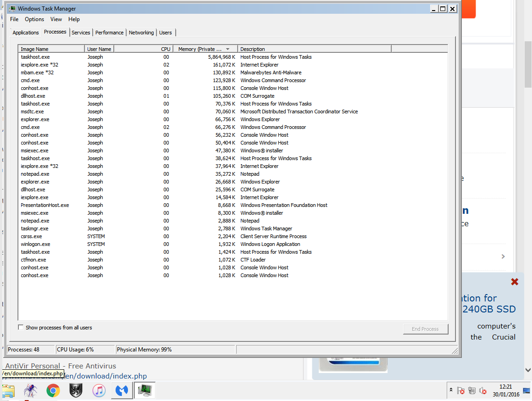Open Malwarebytes from the taskbar
Image resolution: width=532 pixels, height=401 pixels.
pos(122,390)
